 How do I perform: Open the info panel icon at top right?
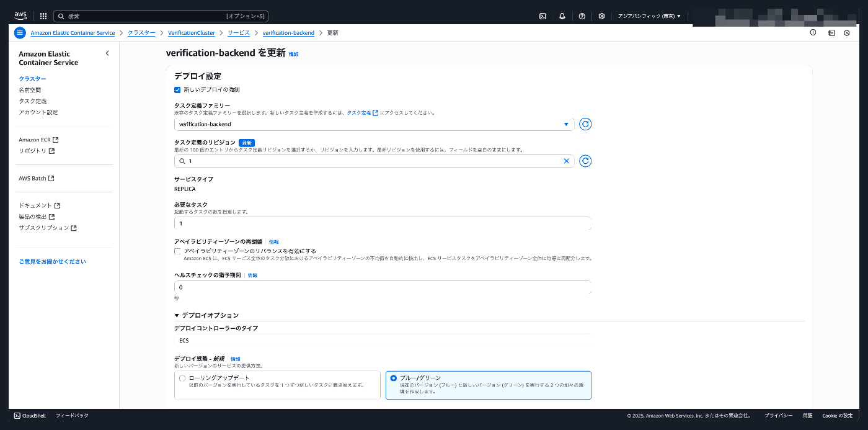click(x=813, y=33)
